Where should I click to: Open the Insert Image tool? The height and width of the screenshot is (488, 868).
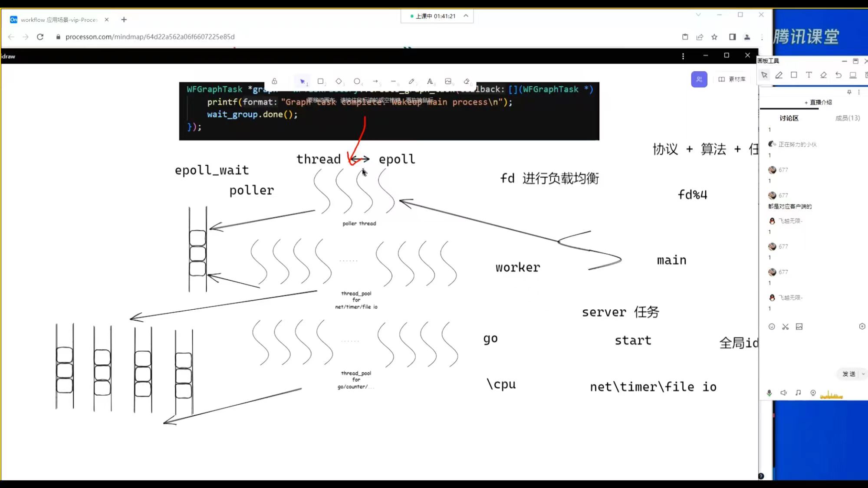[x=448, y=81]
